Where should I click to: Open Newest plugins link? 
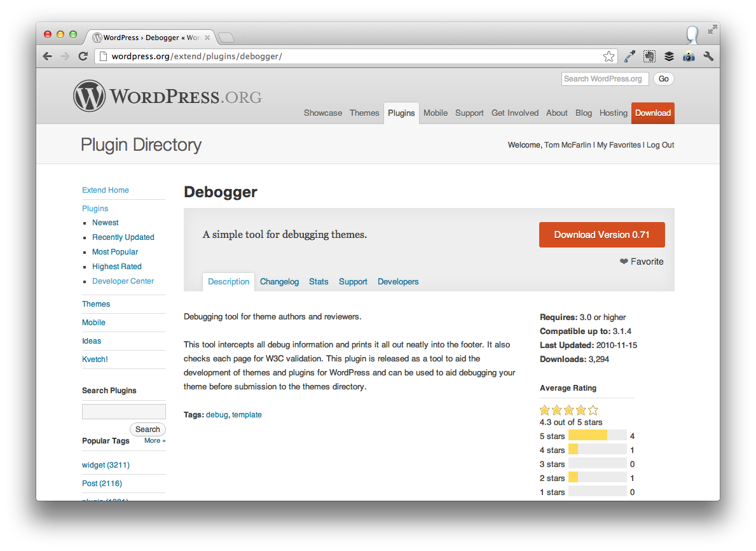pyautogui.click(x=105, y=223)
